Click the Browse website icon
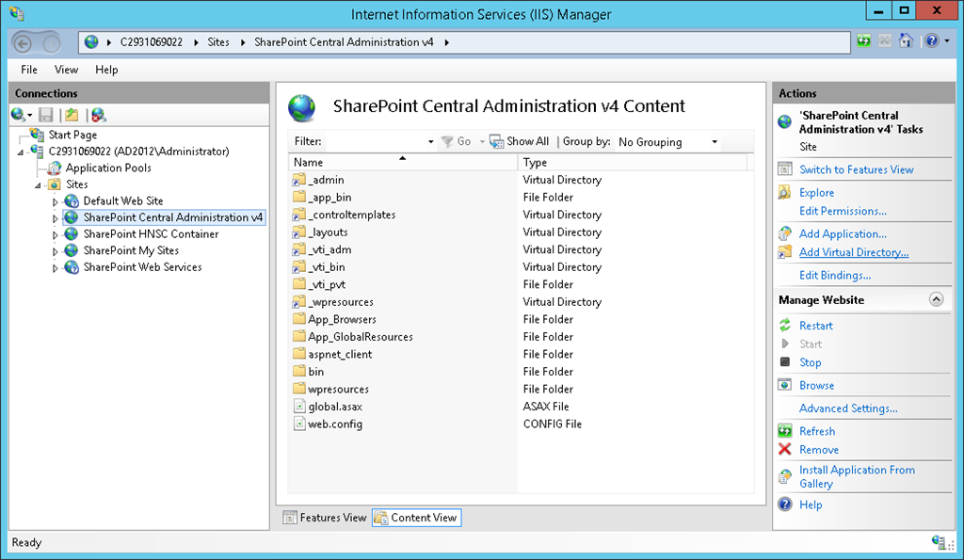 [785, 385]
